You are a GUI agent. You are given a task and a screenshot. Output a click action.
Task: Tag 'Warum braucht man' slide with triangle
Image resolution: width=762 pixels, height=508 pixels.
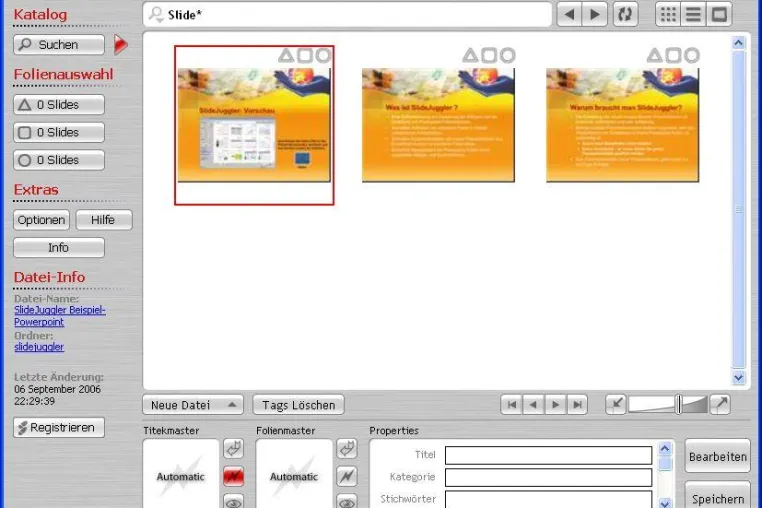coord(654,55)
